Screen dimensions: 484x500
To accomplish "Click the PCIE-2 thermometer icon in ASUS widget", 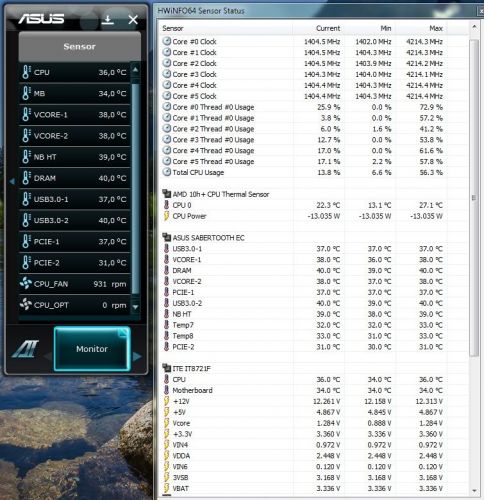I will 26,263.
